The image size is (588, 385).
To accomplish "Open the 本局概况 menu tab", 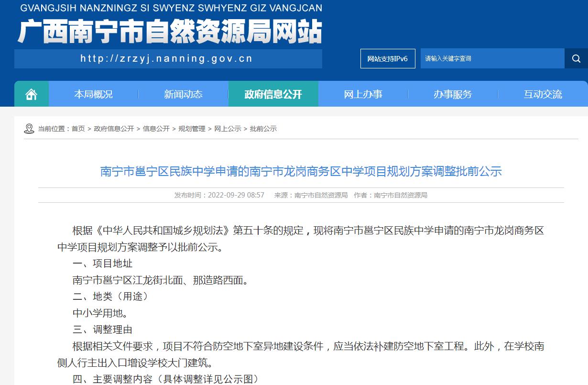I will pyautogui.click(x=93, y=94).
